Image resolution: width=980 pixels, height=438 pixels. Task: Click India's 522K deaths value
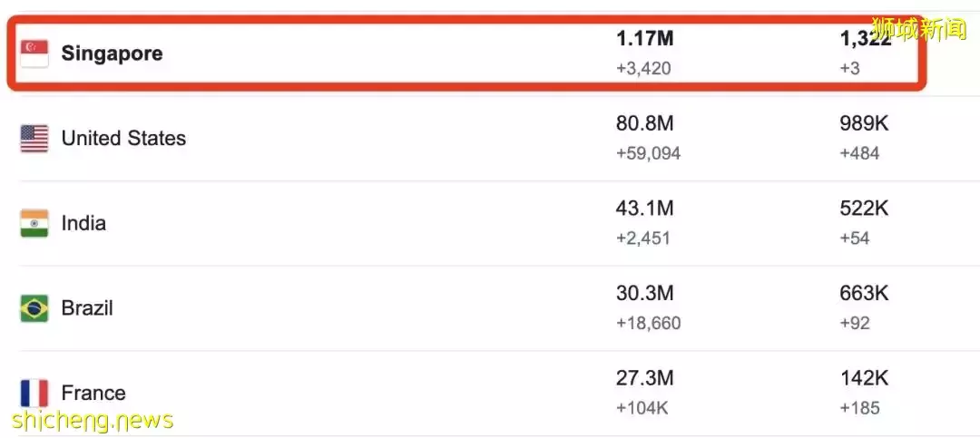864,209
